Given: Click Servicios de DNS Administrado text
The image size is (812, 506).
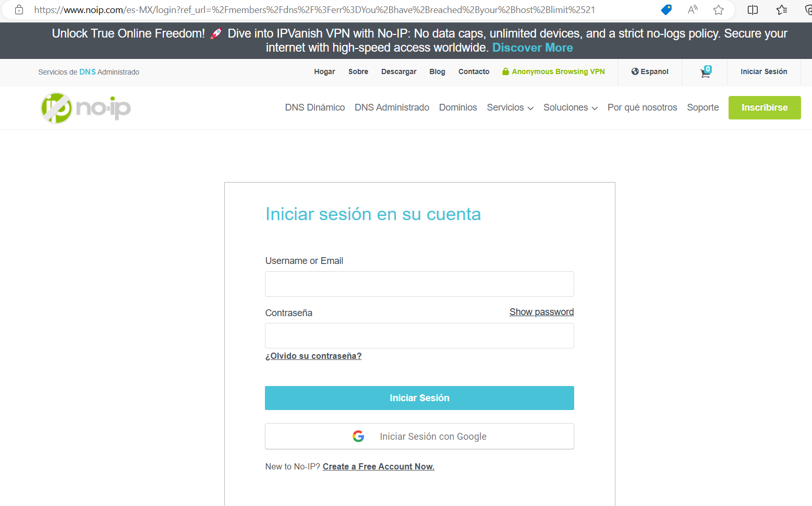Looking at the screenshot, I should [x=89, y=72].
